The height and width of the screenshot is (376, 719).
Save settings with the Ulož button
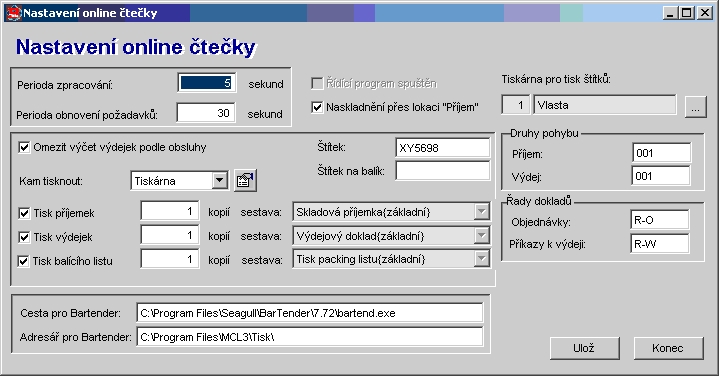tap(584, 348)
